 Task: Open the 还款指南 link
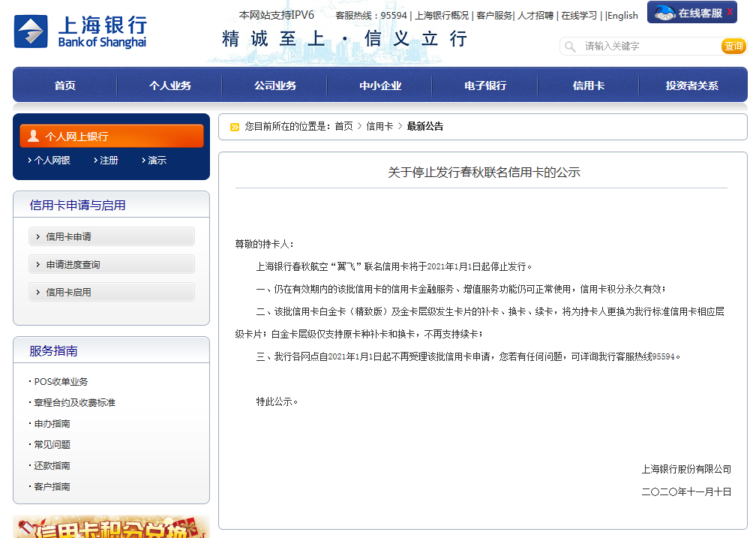[52, 466]
